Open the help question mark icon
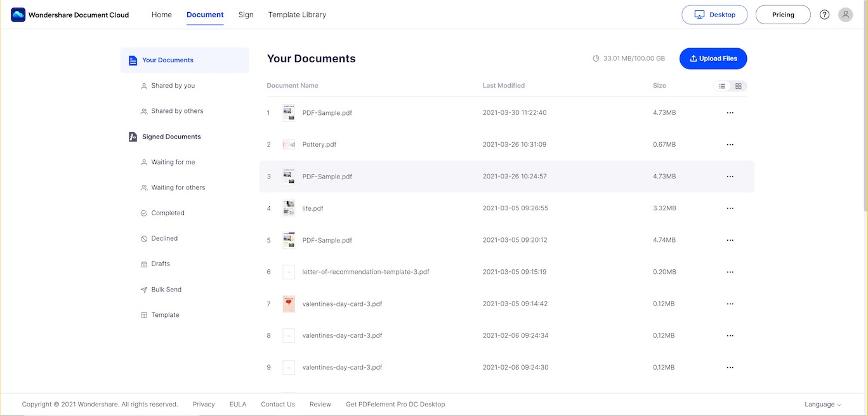The image size is (868, 416). [x=824, y=15]
